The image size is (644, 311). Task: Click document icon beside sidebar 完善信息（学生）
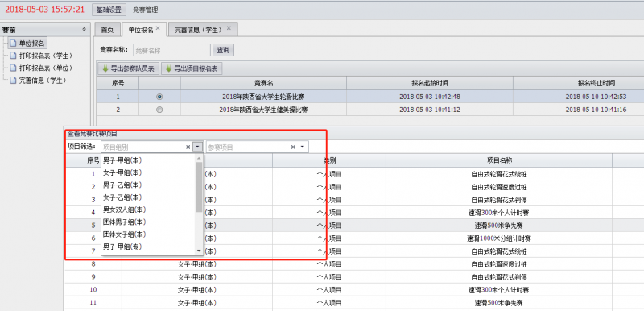(x=14, y=80)
